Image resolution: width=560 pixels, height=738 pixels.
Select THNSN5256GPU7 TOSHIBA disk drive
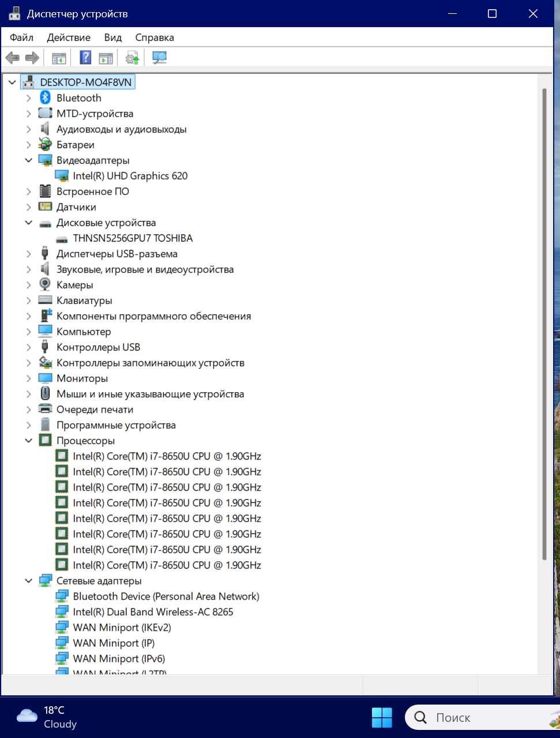coord(133,238)
